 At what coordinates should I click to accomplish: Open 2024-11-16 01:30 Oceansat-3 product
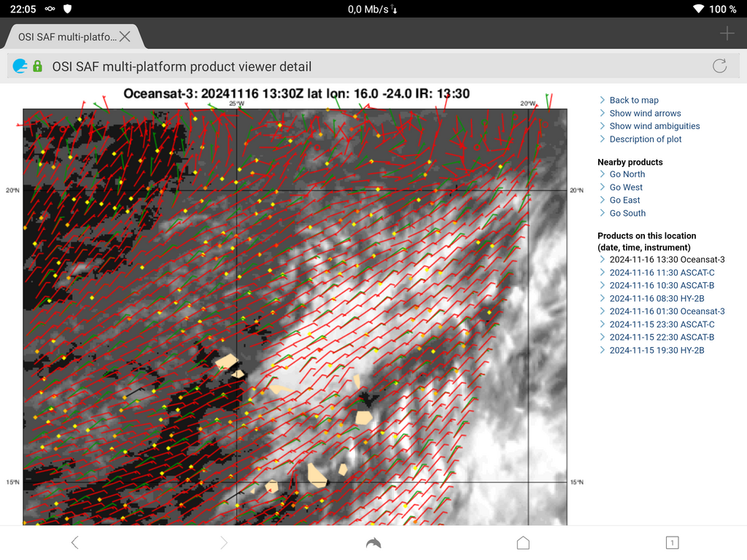tap(667, 311)
